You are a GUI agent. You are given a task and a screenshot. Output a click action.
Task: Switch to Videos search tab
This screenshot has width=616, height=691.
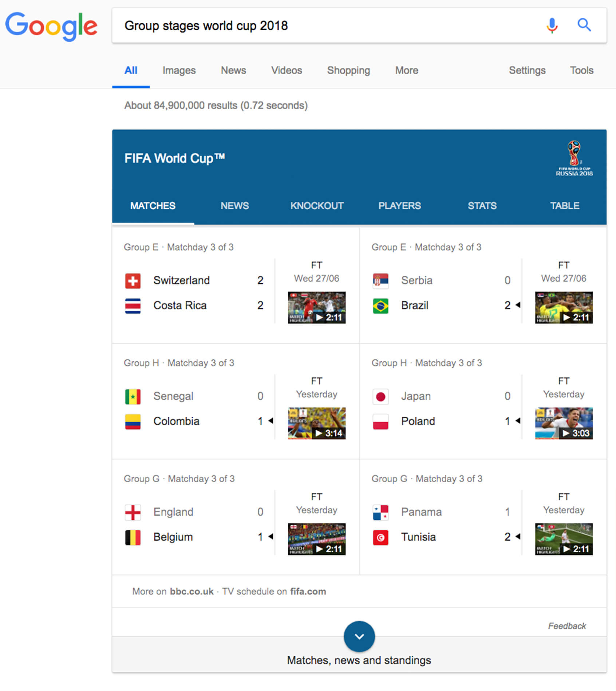click(x=287, y=71)
